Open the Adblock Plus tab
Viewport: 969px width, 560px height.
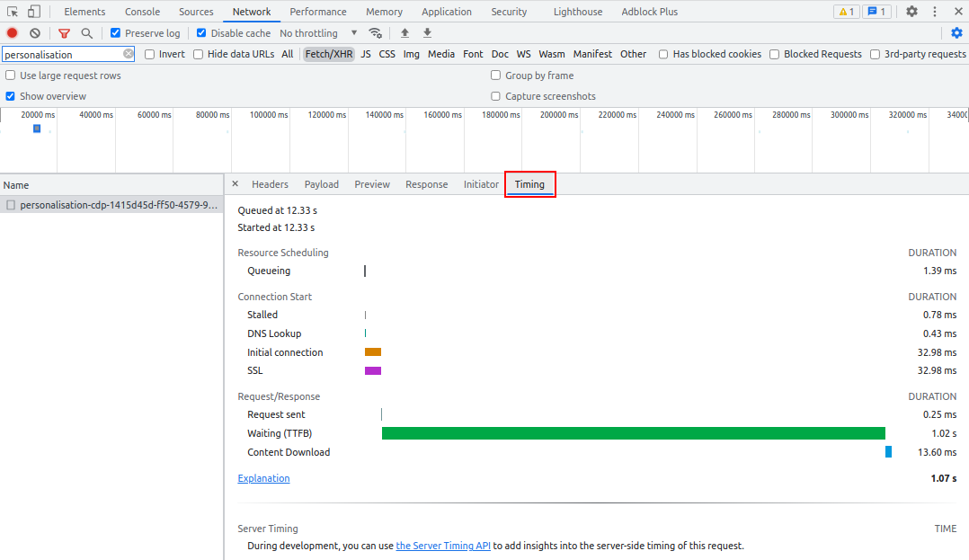tap(650, 12)
